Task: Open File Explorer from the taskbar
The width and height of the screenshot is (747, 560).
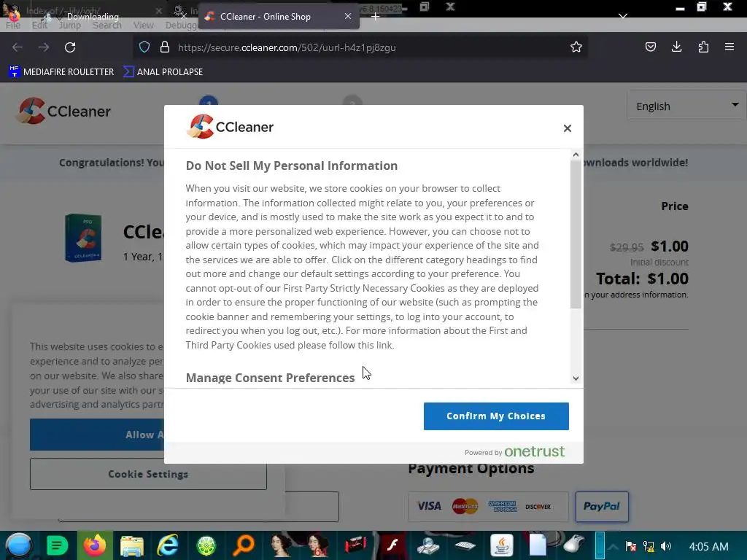Action: click(132, 545)
